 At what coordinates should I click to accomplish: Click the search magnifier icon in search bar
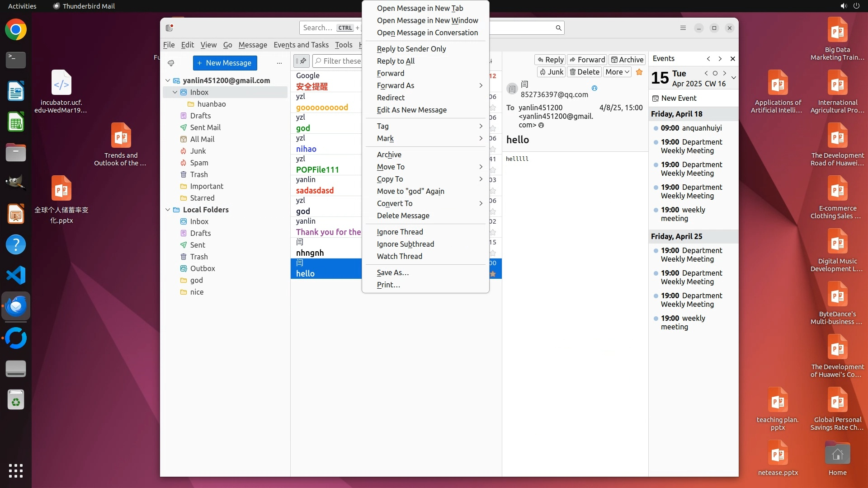pos(558,28)
